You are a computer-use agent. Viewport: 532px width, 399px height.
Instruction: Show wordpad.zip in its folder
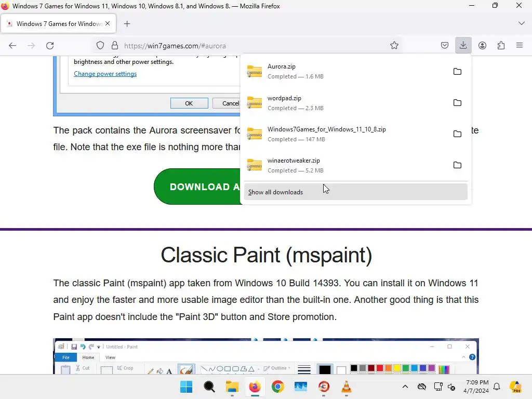click(x=457, y=102)
